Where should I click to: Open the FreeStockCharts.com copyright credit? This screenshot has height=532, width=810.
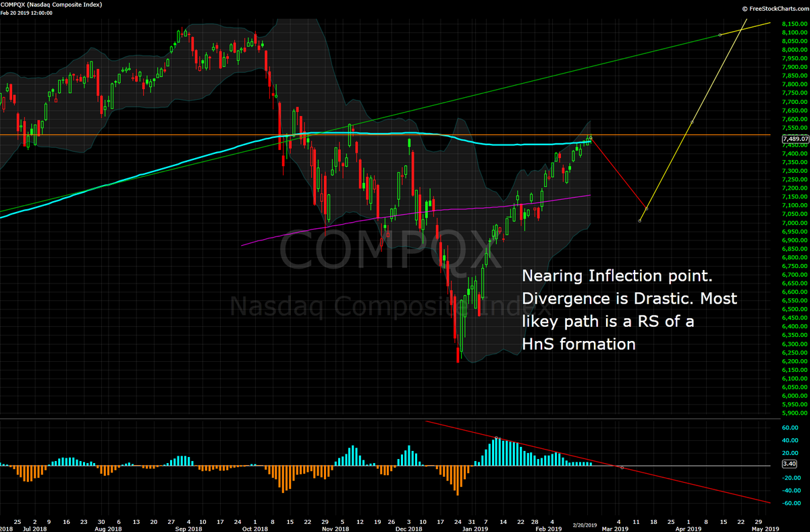[774, 9]
